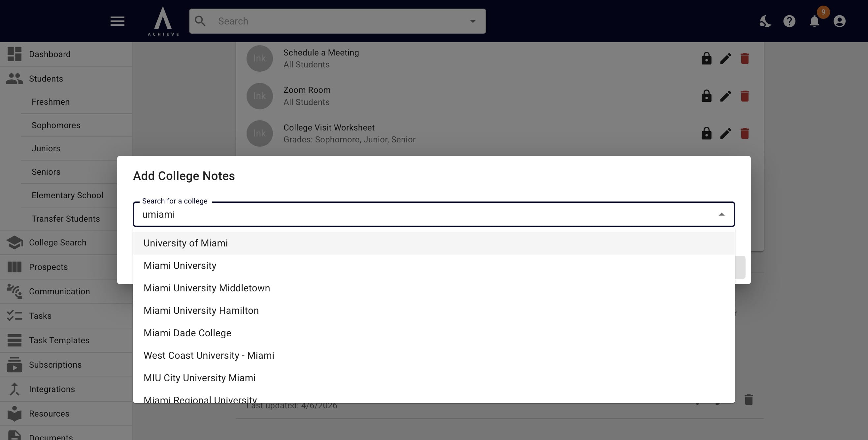This screenshot has width=868, height=440.
Task: Click the Integrations merge icon
Action: pyautogui.click(x=15, y=389)
